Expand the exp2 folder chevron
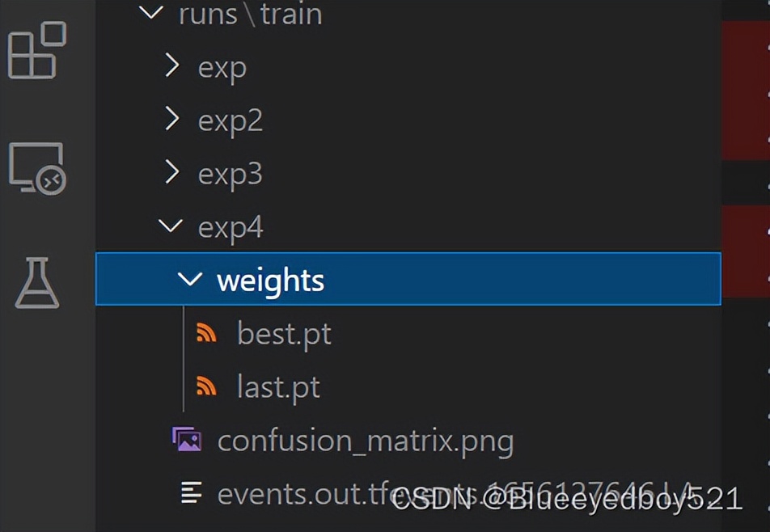This screenshot has height=532, width=770. pyautogui.click(x=171, y=120)
